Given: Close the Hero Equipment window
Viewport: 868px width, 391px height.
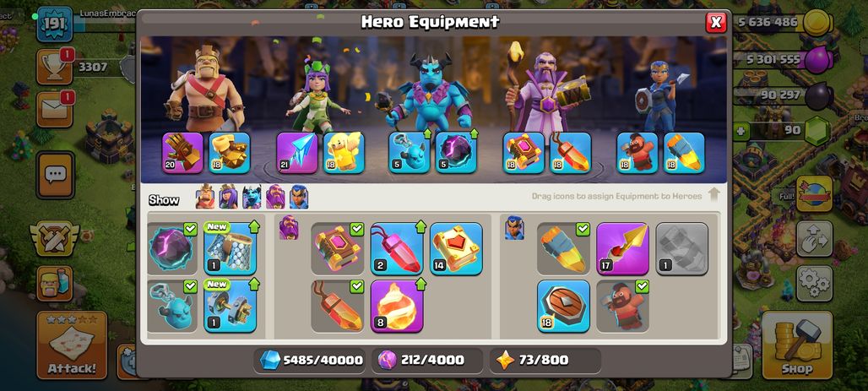Looking at the screenshot, I should point(716,22).
